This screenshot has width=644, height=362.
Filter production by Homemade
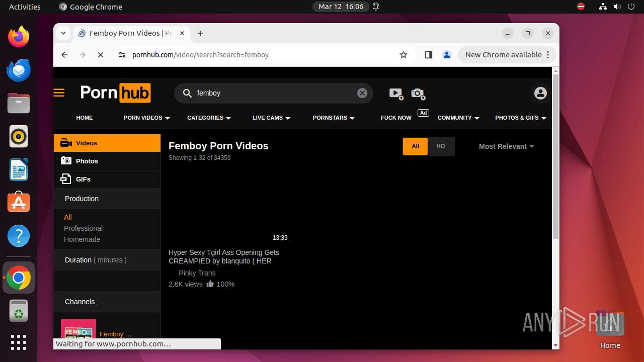pos(82,239)
